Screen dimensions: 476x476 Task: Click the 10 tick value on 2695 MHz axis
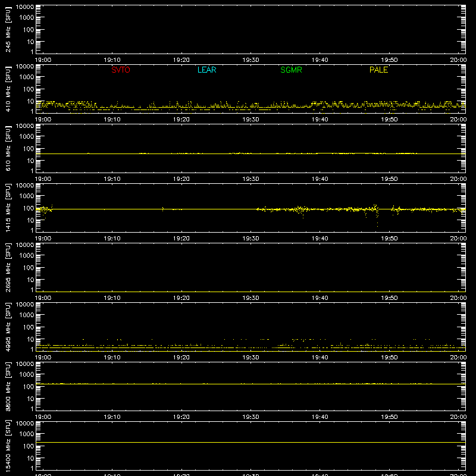point(30,280)
